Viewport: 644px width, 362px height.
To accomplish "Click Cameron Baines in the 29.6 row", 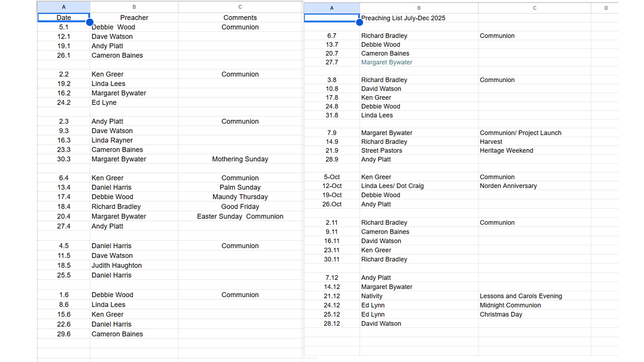I will [x=134, y=334].
